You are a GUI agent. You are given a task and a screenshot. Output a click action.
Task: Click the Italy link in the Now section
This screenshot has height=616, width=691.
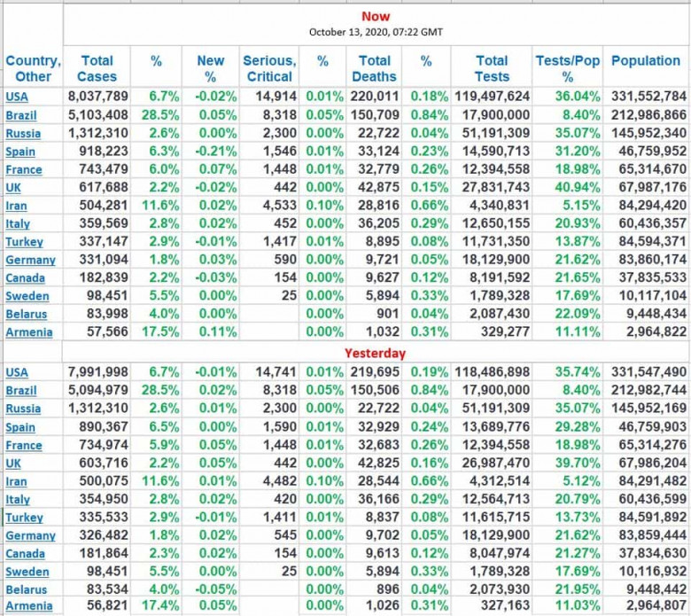tap(17, 224)
